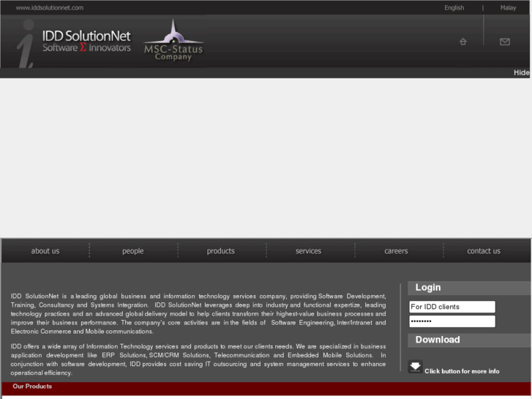Open the services menu item
Screen dimensions: 532x399
(x=308, y=251)
